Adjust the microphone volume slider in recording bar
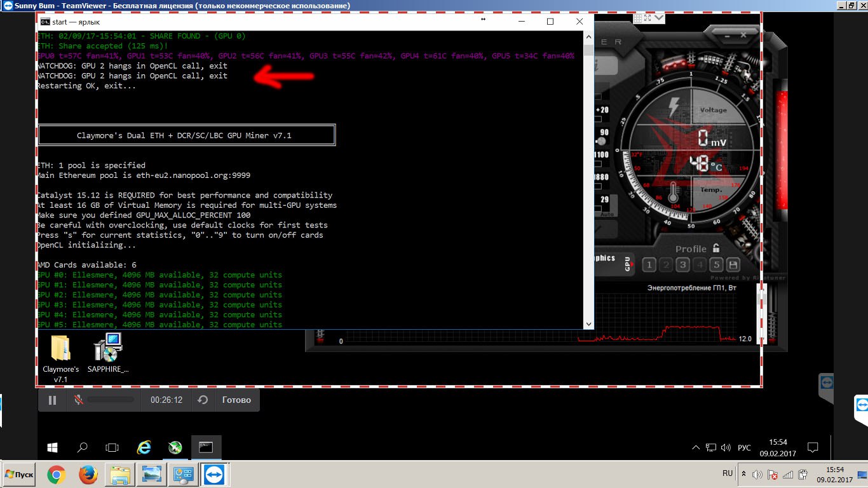Image resolution: width=868 pixels, height=488 pixels. coord(111,400)
